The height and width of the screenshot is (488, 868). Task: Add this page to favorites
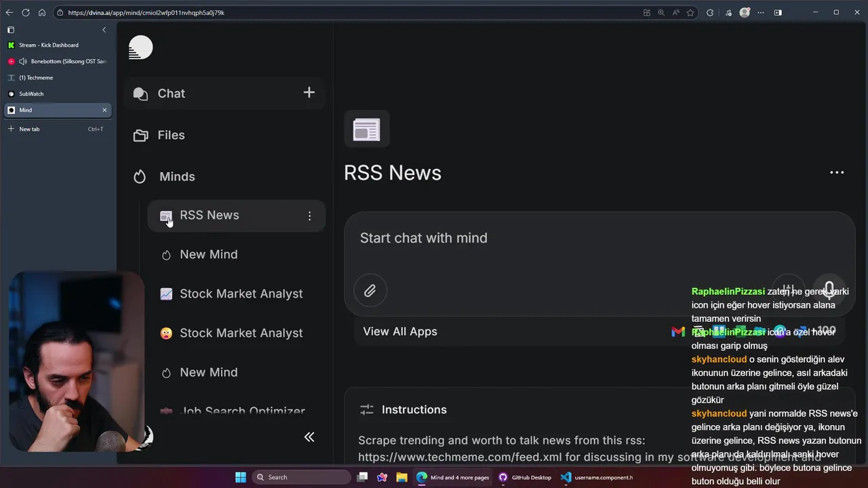(690, 12)
